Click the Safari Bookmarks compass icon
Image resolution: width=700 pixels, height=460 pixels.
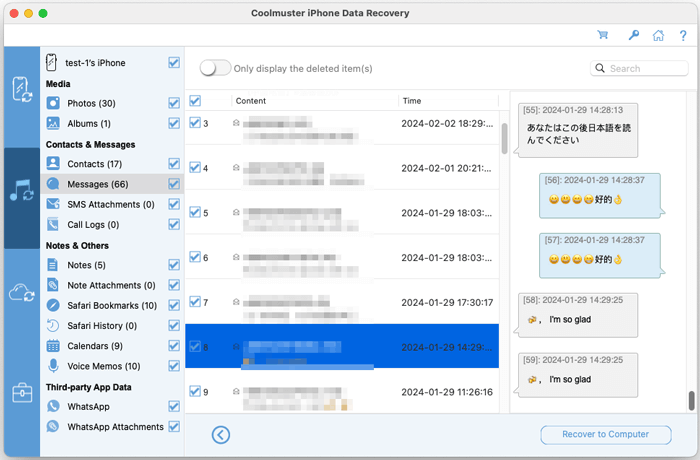pyautogui.click(x=53, y=305)
